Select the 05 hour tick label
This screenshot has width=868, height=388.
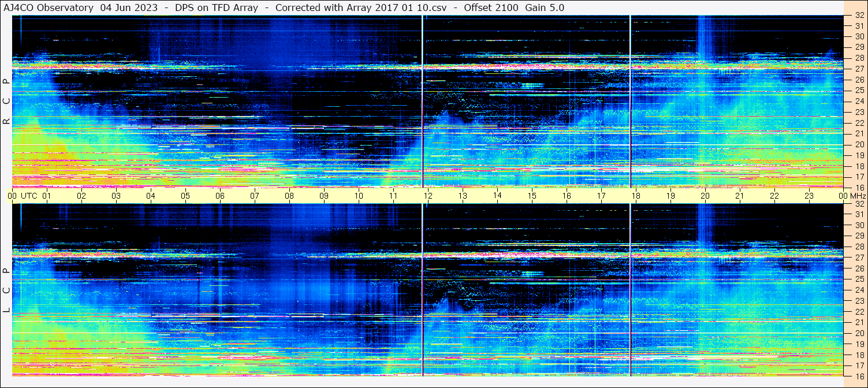coord(185,196)
